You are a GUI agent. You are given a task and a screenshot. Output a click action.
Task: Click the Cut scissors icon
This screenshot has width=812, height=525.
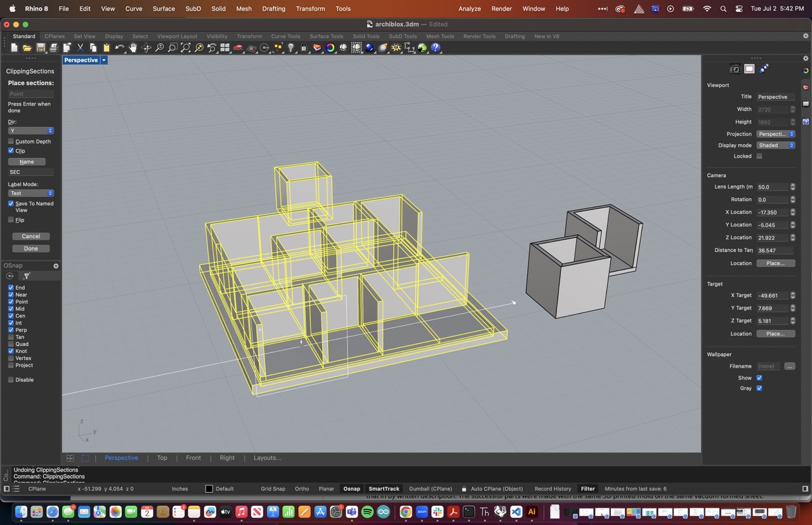coord(81,48)
